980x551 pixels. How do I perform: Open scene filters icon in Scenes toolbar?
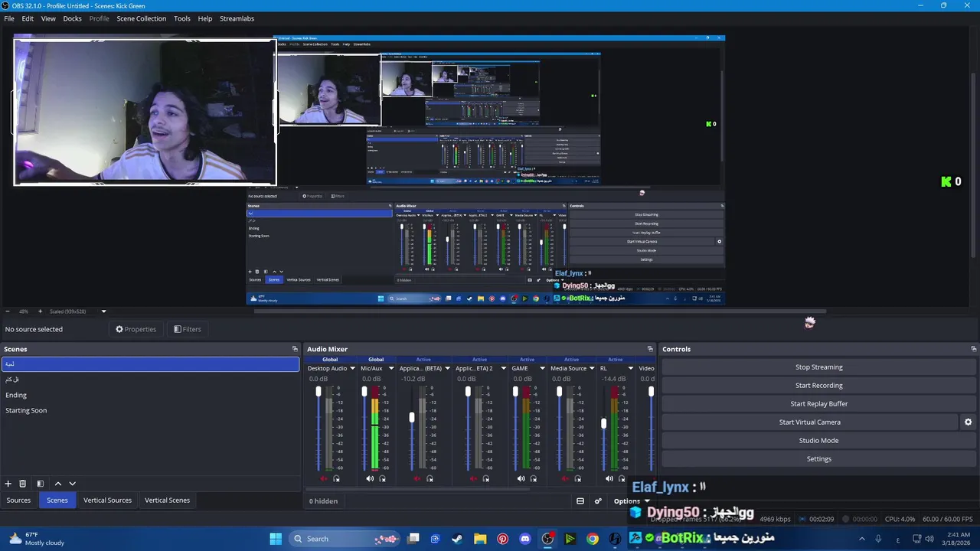40,484
